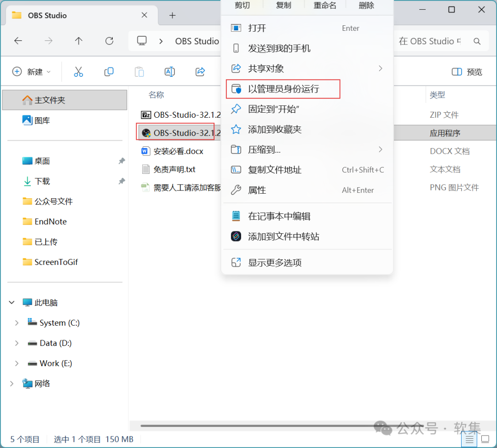Go up one folder level arrow

pyautogui.click(x=79, y=41)
